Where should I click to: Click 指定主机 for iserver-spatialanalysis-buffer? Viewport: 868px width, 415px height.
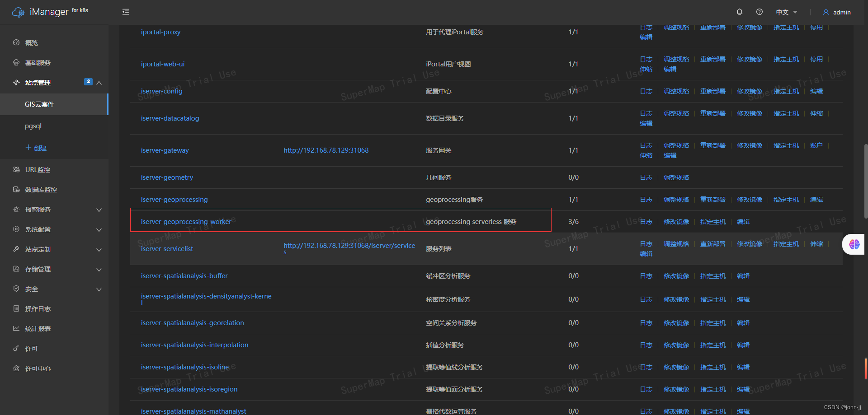713,276
